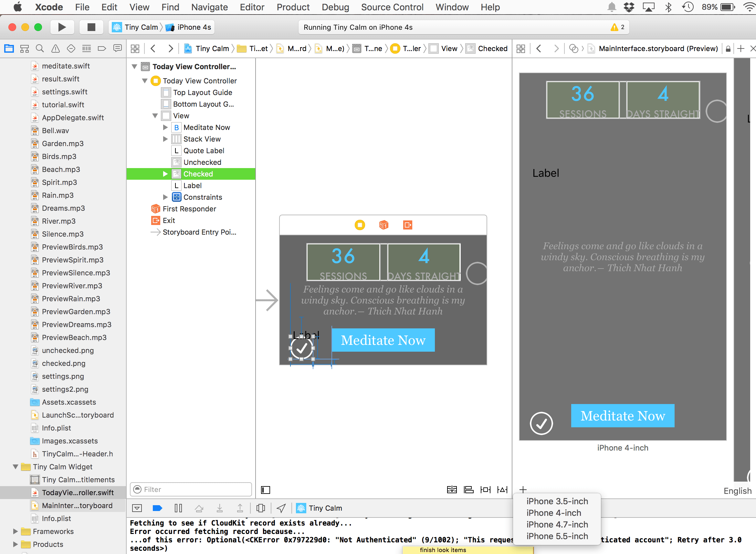Click the Run play button
756x554 pixels.
(62, 27)
